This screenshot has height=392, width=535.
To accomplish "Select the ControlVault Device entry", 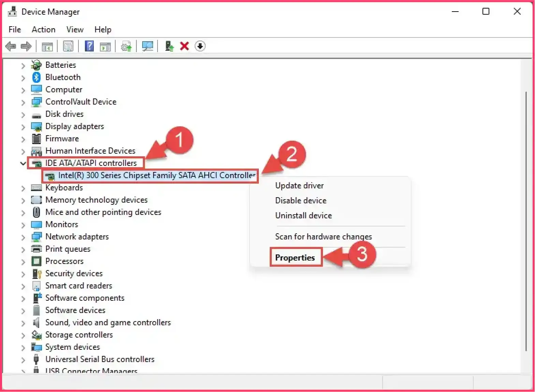I will pos(81,102).
